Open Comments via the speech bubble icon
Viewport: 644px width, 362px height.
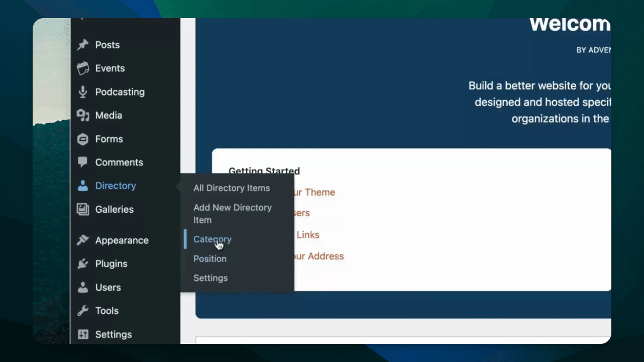click(83, 162)
